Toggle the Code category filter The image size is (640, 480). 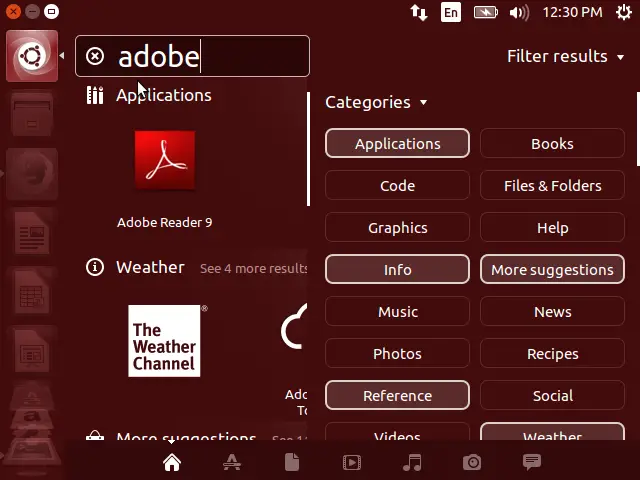398,185
